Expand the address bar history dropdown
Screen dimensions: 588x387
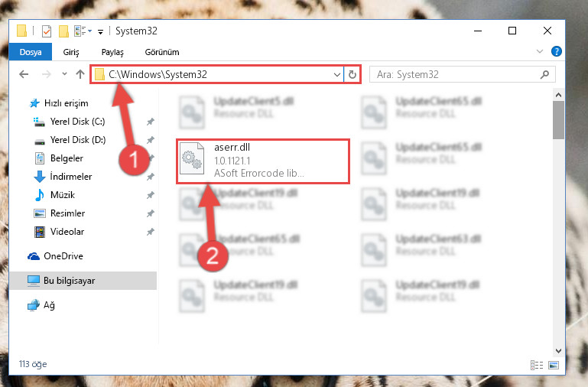[336, 74]
